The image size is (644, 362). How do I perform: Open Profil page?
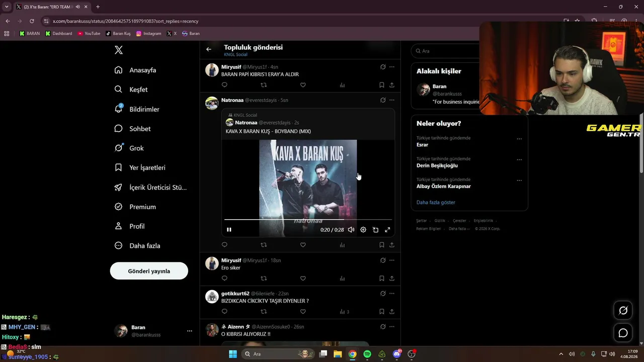point(129,226)
